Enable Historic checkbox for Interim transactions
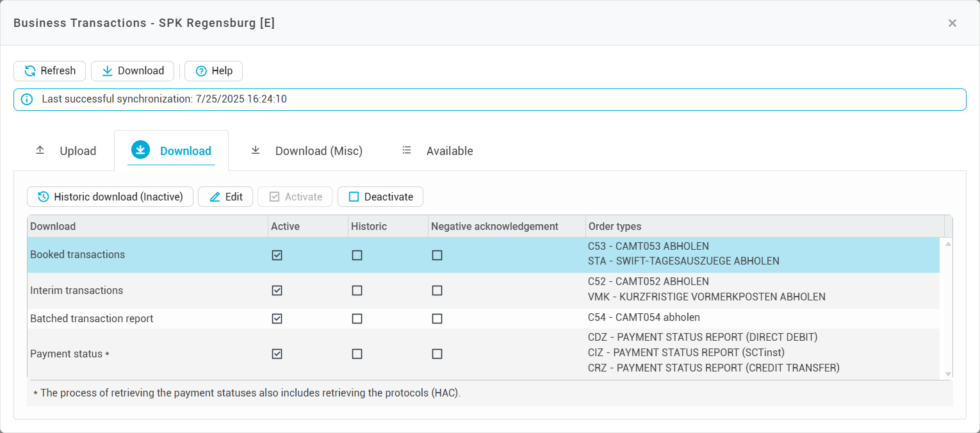The width and height of the screenshot is (980, 433). (357, 290)
